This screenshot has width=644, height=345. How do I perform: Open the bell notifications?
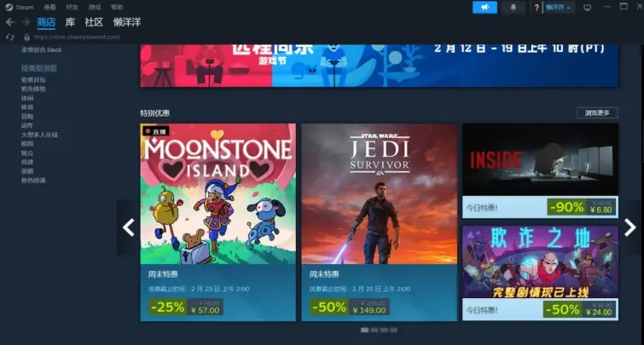click(513, 8)
